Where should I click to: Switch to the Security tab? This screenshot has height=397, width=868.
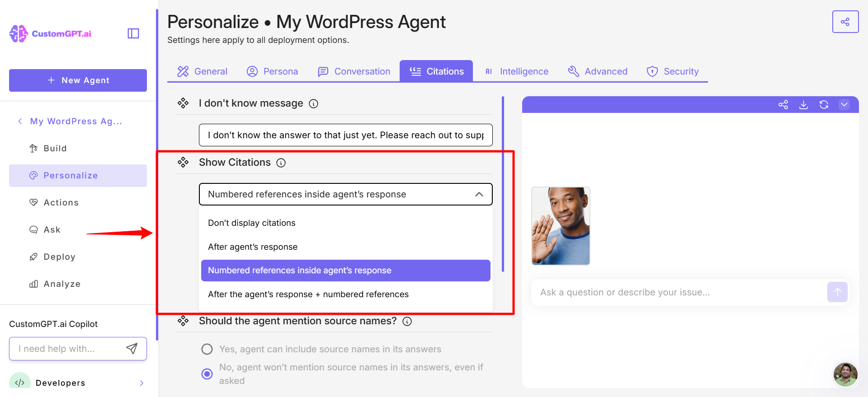pyautogui.click(x=673, y=71)
